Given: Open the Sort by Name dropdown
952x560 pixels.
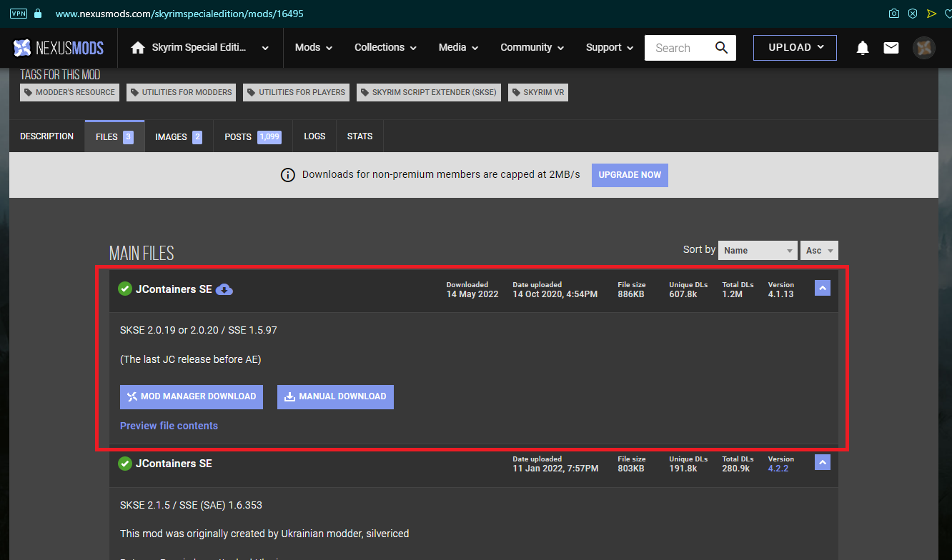Looking at the screenshot, I should (758, 250).
